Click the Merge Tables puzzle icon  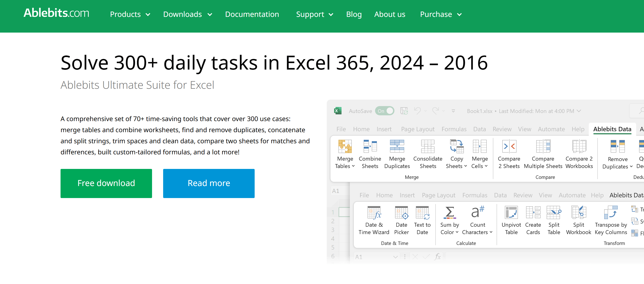[x=345, y=146]
